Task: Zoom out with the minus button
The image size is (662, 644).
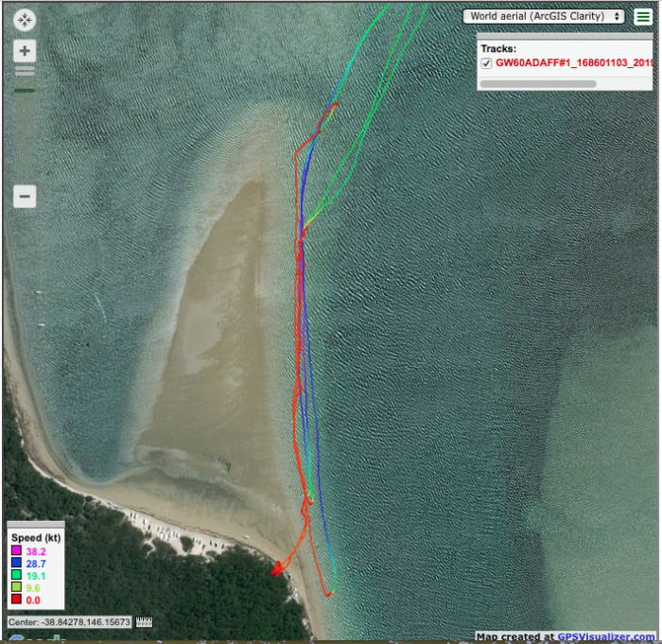Action: (x=25, y=197)
